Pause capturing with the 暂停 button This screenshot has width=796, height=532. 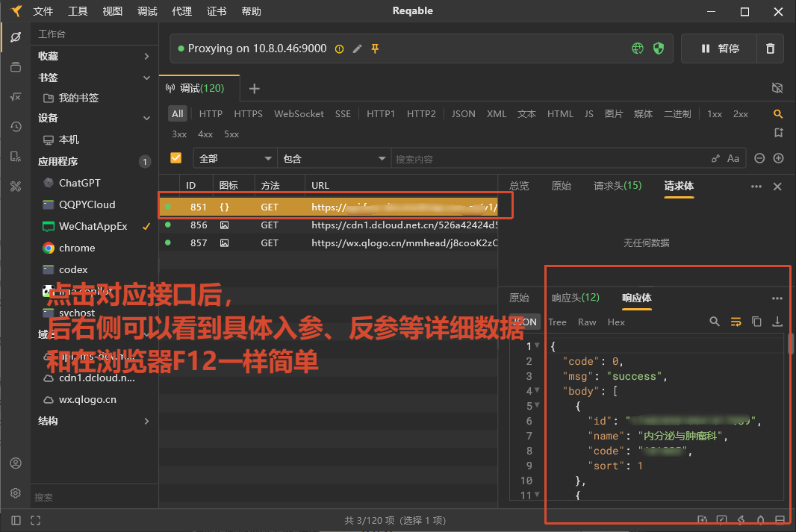pos(720,48)
